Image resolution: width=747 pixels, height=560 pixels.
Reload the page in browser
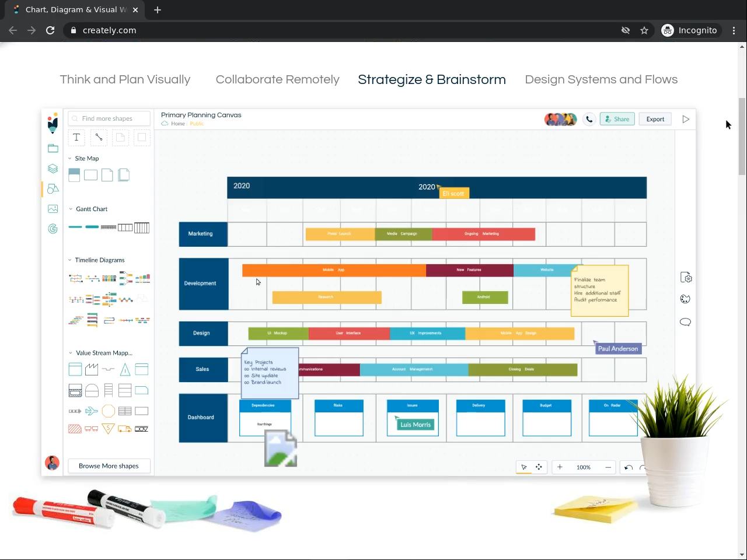tap(50, 30)
